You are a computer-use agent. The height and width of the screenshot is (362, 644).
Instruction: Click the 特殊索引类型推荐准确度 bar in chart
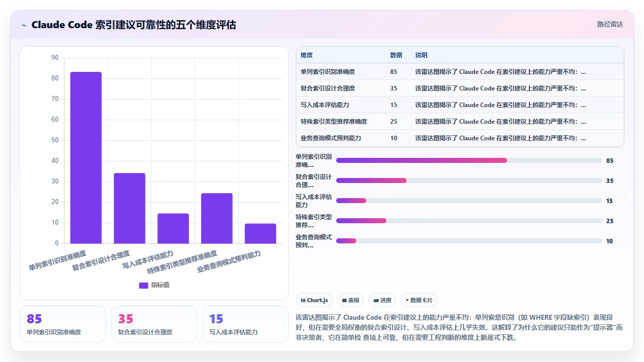217,218
